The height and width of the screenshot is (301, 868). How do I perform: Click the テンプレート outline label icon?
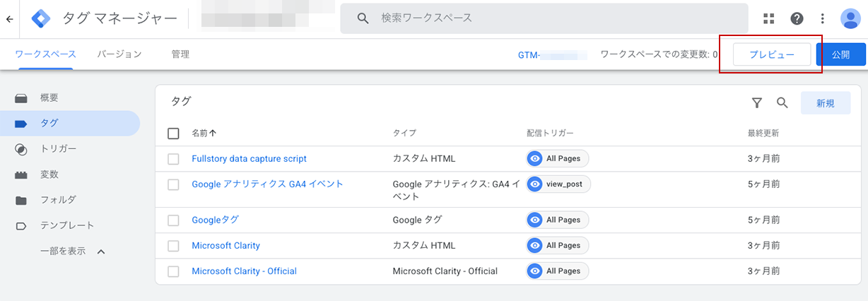pos(21,225)
